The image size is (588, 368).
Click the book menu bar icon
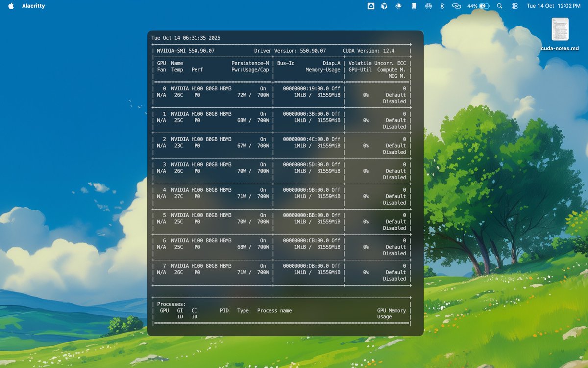coord(414,6)
